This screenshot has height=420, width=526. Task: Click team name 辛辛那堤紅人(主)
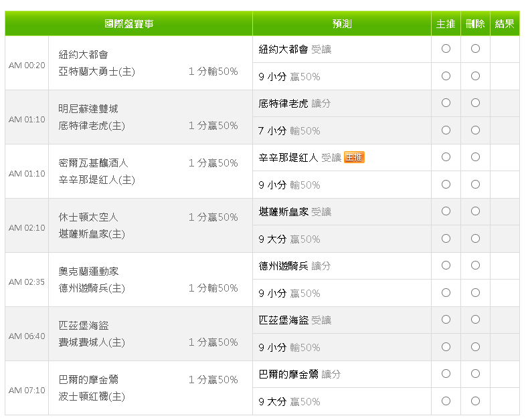point(96,180)
